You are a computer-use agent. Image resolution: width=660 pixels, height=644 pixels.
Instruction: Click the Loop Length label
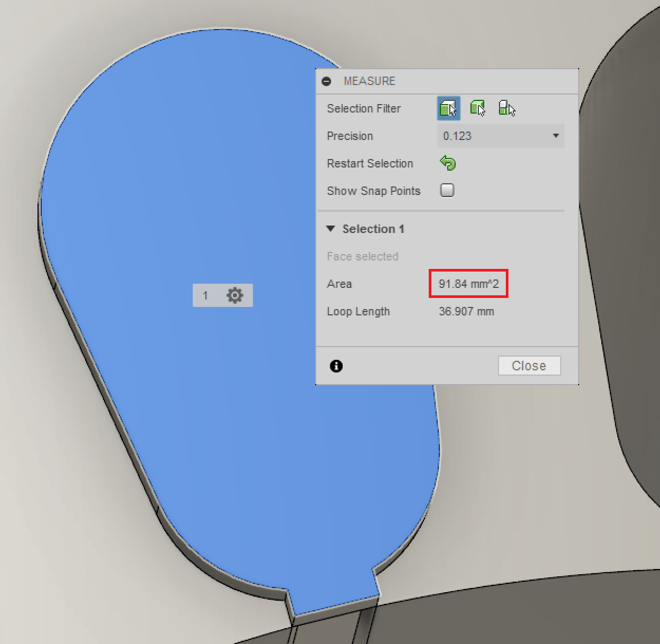click(358, 312)
